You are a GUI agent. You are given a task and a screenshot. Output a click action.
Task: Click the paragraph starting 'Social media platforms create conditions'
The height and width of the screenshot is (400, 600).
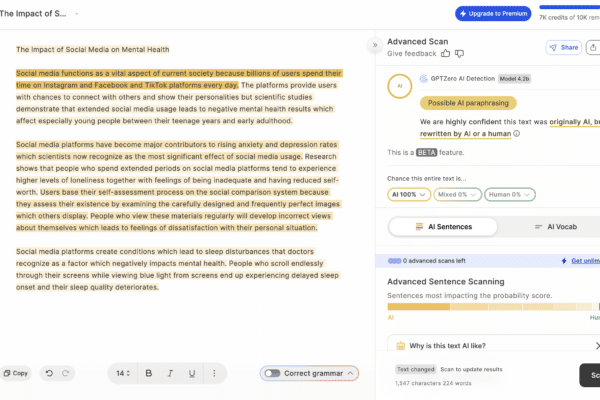pyautogui.click(x=178, y=269)
